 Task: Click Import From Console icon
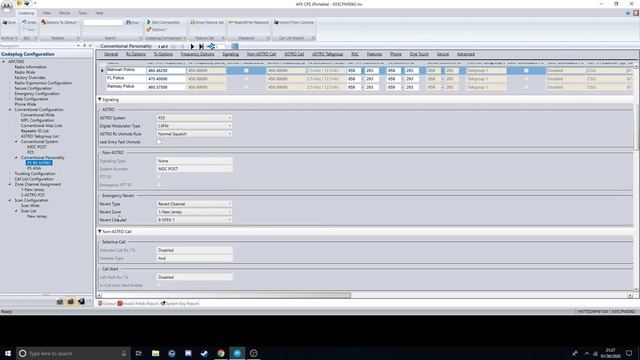pos(276,22)
